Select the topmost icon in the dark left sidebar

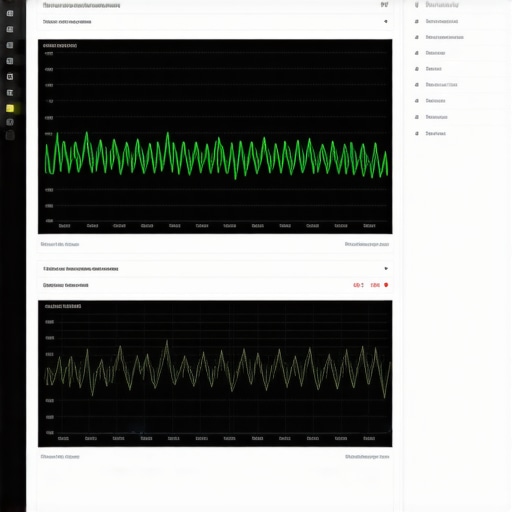[x=10, y=13]
